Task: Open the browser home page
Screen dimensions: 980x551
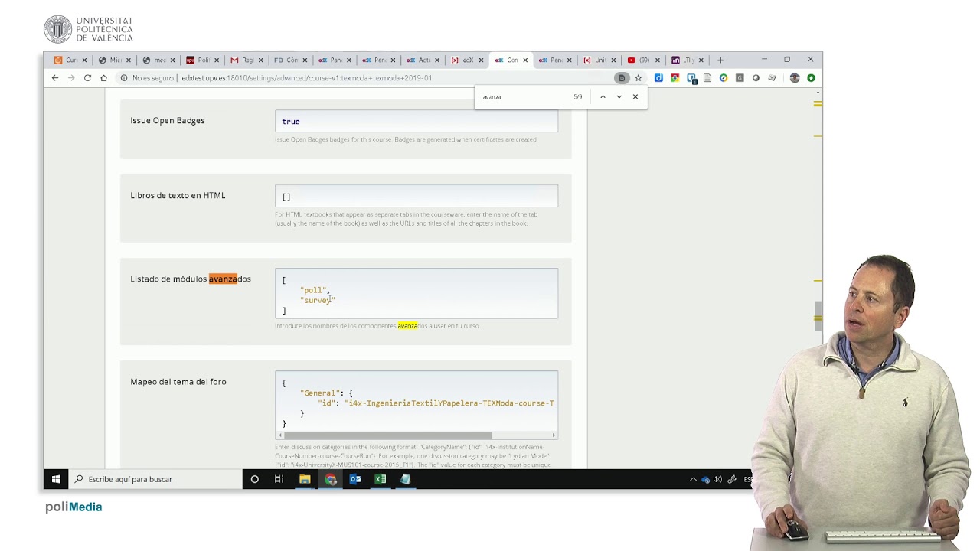Action: pos(103,78)
